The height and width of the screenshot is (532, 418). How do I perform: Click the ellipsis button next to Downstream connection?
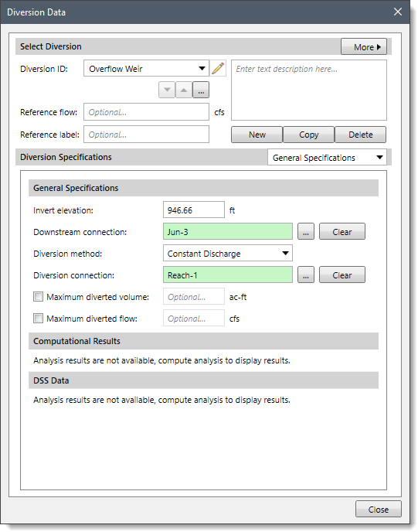306,232
